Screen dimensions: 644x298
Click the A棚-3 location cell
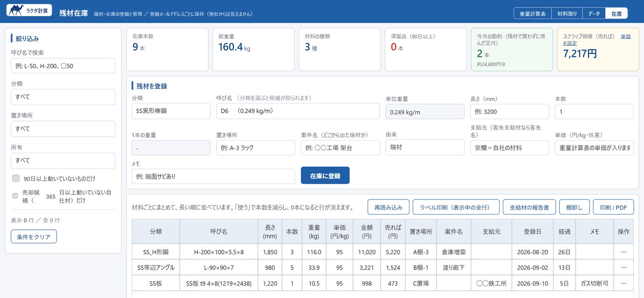pyautogui.click(x=421, y=252)
